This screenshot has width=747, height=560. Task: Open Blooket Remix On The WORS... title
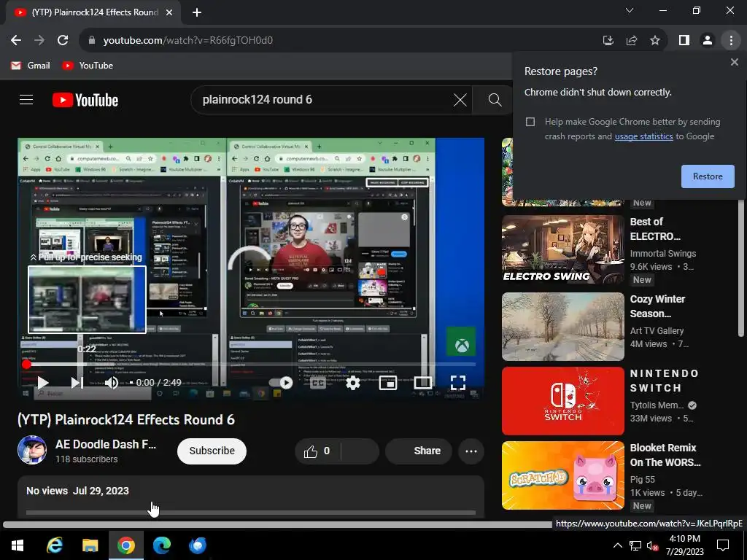pyautogui.click(x=665, y=455)
